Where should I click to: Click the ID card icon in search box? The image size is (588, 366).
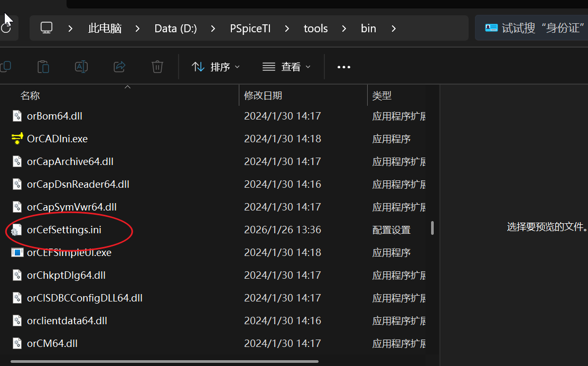click(491, 28)
